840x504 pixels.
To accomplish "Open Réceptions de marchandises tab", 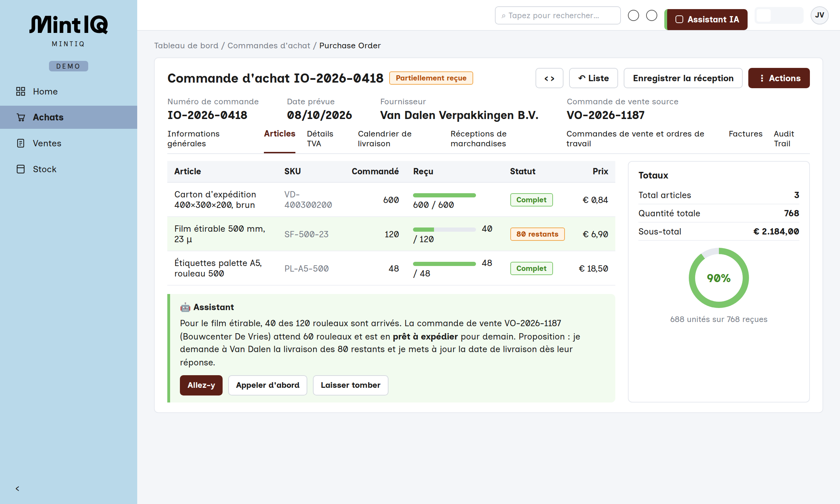I will 503,139.
